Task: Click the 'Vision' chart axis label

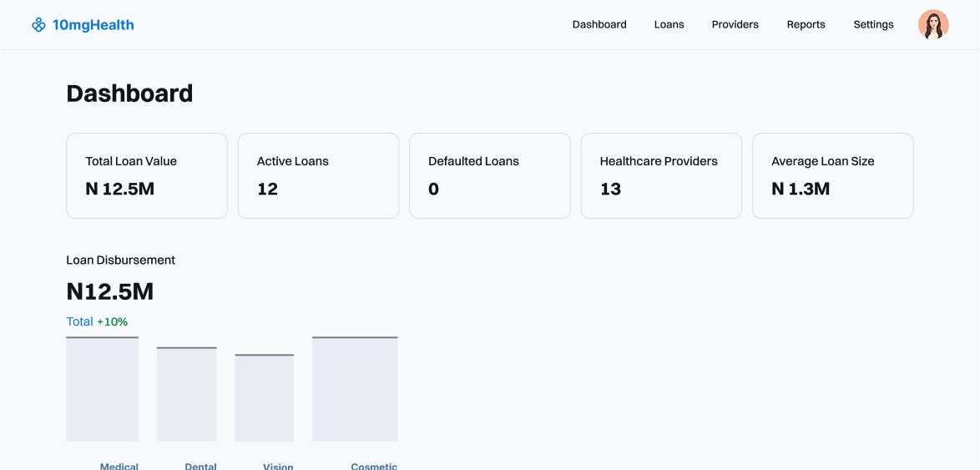Action: pyautogui.click(x=278, y=467)
